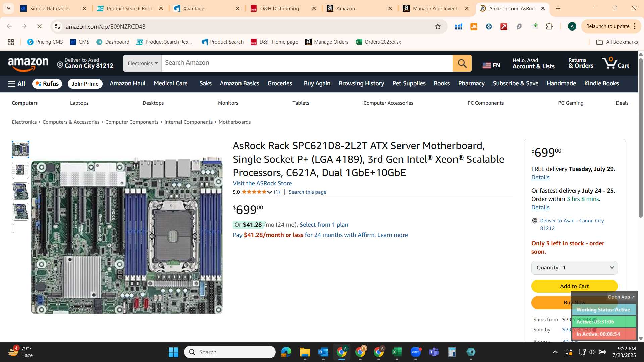Click the browser address bar URL
644x362 pixels.
(105, 27)
